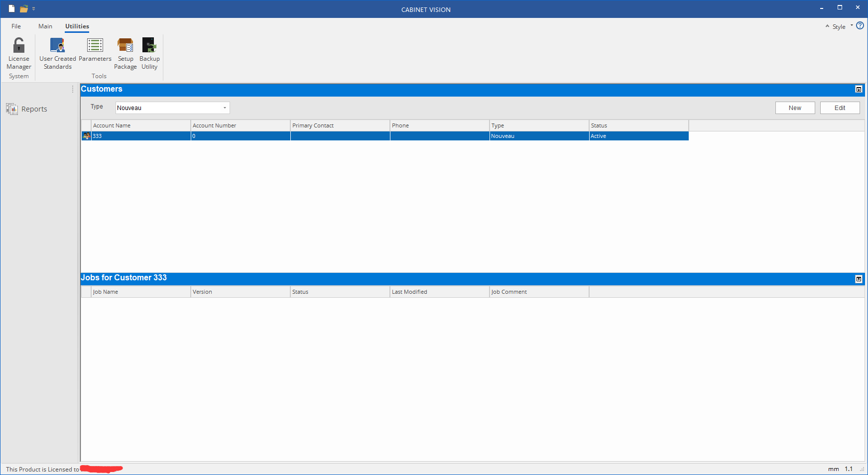Click the customer Type column header
The height and width of the screenshot is (475, 868).
539,125
